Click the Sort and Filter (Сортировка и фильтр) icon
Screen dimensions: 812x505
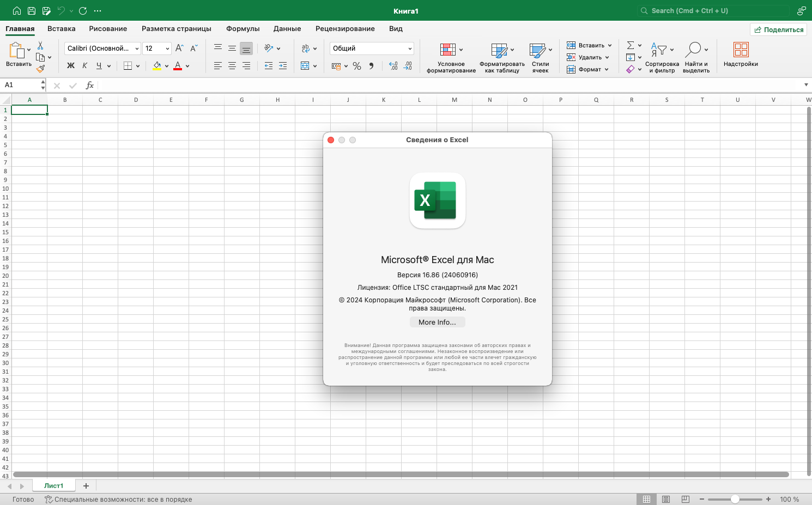tap(659, 50)
